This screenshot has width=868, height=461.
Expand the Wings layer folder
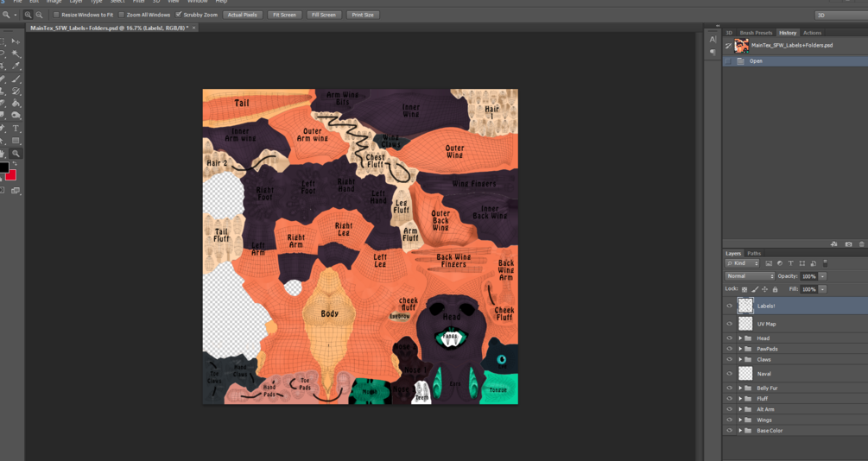(x=740, y=420)
